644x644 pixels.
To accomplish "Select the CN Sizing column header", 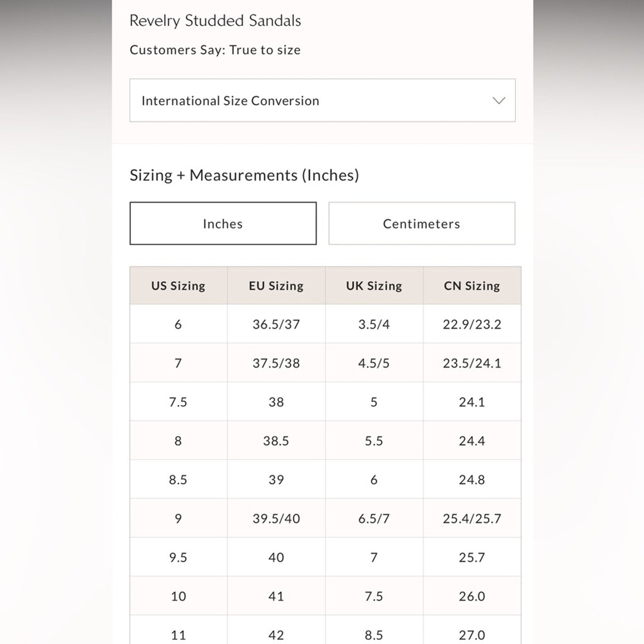I will pyautogui.click(x=472, y=286).
